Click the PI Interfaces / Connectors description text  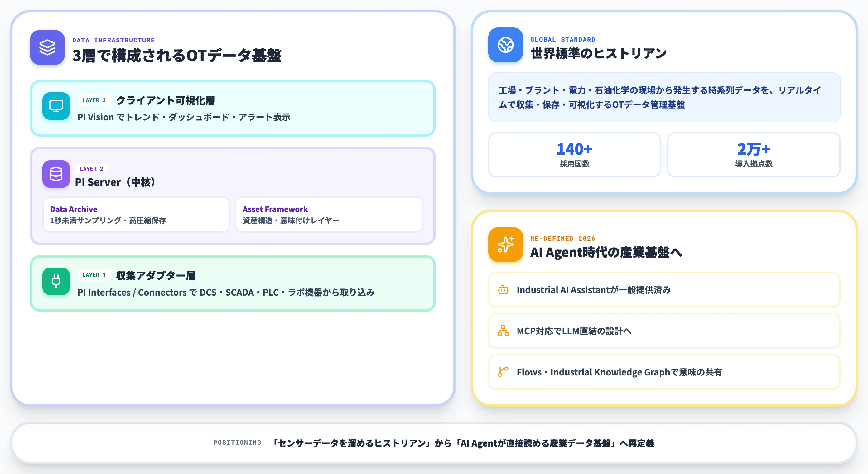click(226, 292)
